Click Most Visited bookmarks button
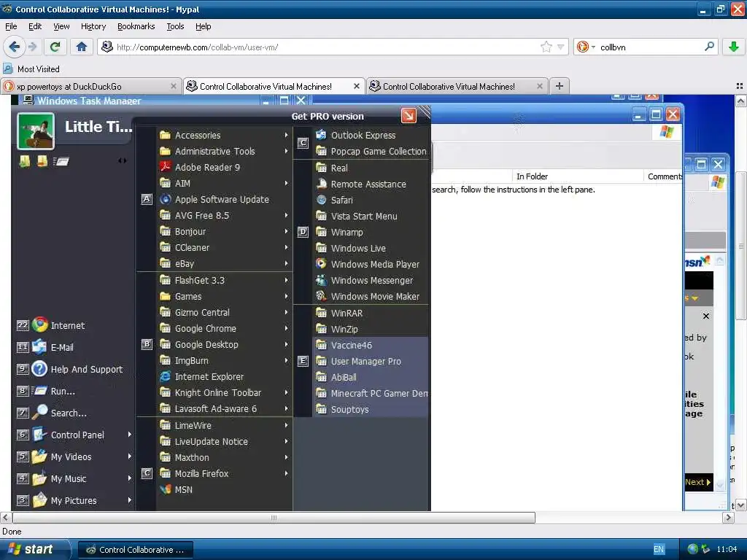 [x=31, y=69]
